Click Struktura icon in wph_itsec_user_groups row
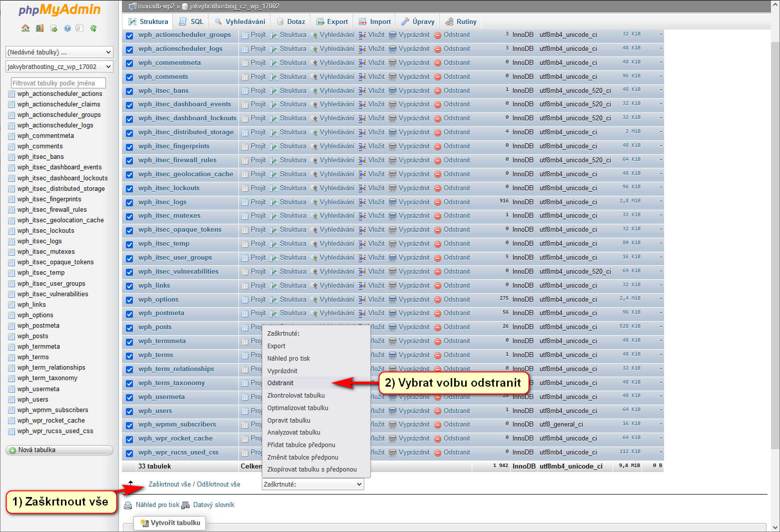Image resolution: width=780 pixels, height=532 pixels. click(274, 258)
